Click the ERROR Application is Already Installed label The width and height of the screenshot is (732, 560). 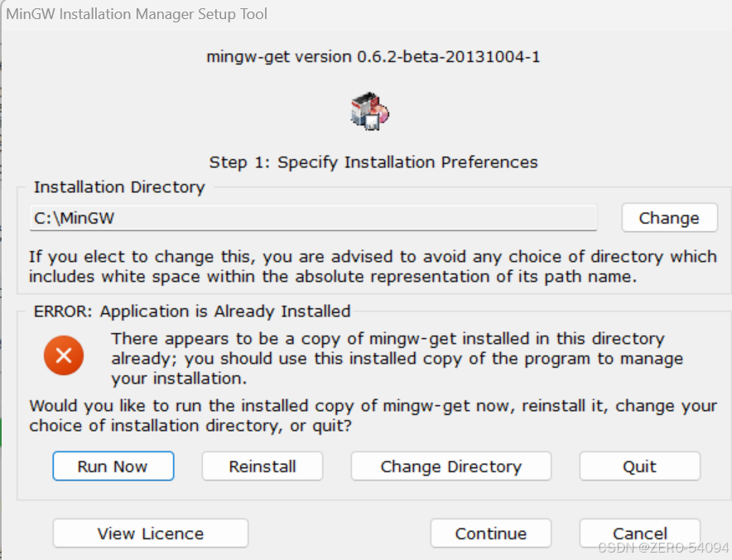click(x=192, y=311)
